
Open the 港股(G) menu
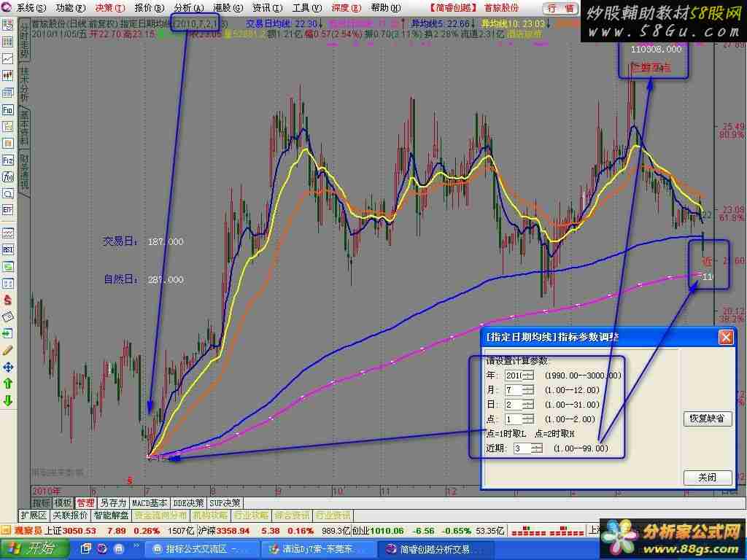coord(228,7)
